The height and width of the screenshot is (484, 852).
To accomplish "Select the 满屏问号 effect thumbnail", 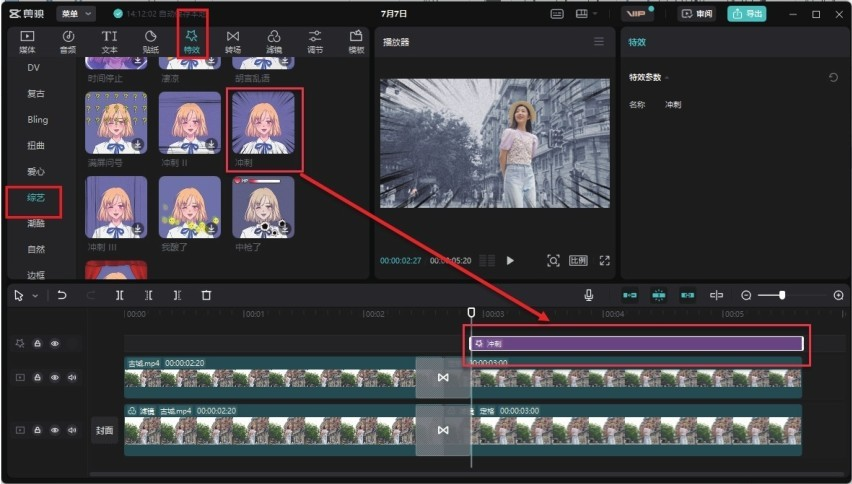I will pyautogui.click(x=116, y=123).
